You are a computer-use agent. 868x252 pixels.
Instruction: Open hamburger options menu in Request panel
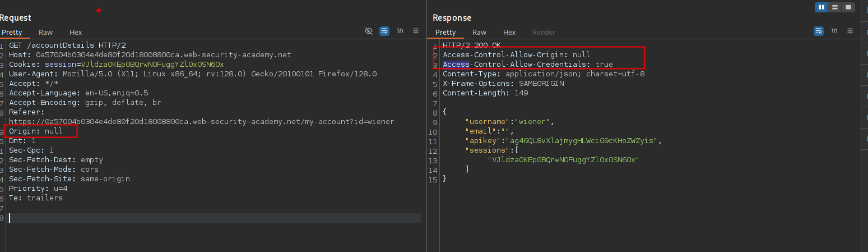tap(416, 31)
